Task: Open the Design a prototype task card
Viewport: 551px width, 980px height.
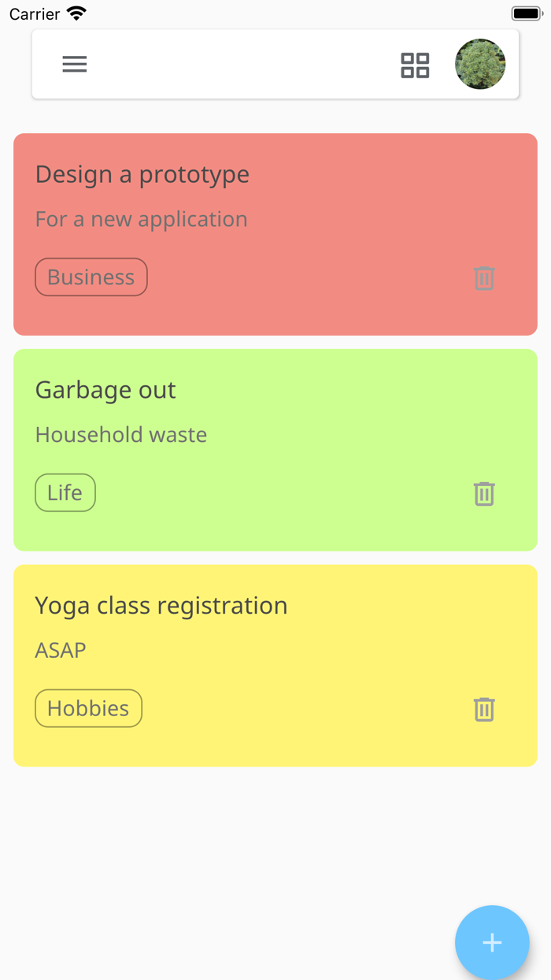Action: [x=142, y=174]
